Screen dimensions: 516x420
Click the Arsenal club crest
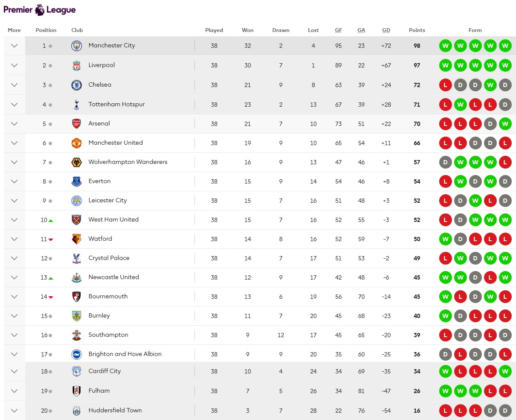coord(76,124)
